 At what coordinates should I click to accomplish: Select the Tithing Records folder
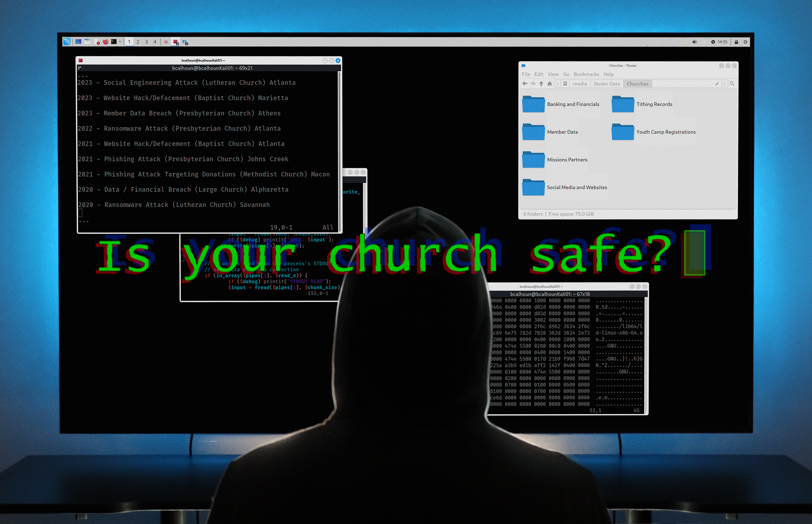[642, 104]
